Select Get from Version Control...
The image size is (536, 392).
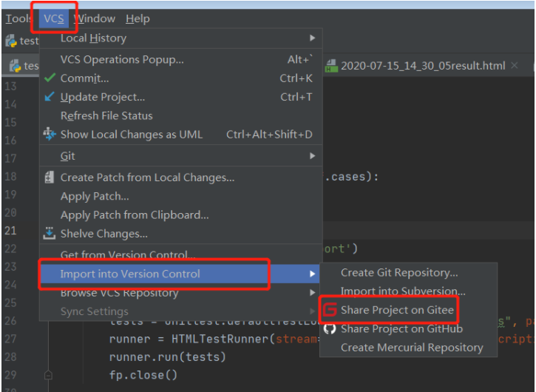(181, 254)
